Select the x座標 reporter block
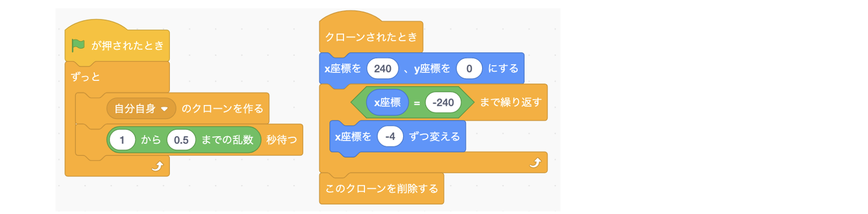This screenshot has width=868, height=214. click(387, 102)
